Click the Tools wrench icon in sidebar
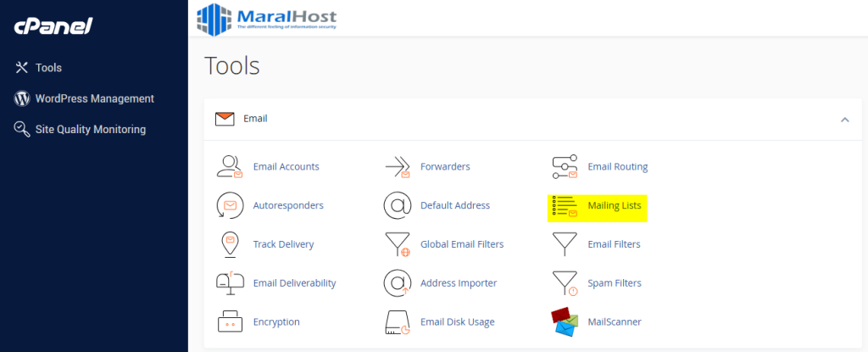Screen dimensions: 868x352 pyautogui.click(x=21, y=68)
